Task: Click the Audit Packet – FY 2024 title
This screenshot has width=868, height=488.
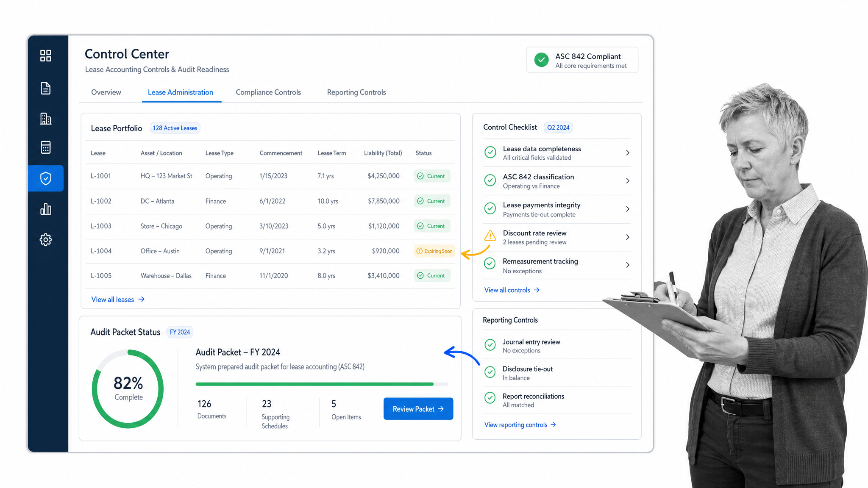Action: [238, 352]
